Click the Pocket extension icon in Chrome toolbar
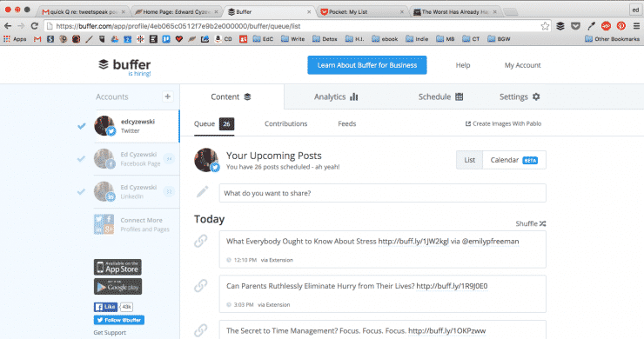The width and height of the screenshot is (644, 339). point(576,26)
